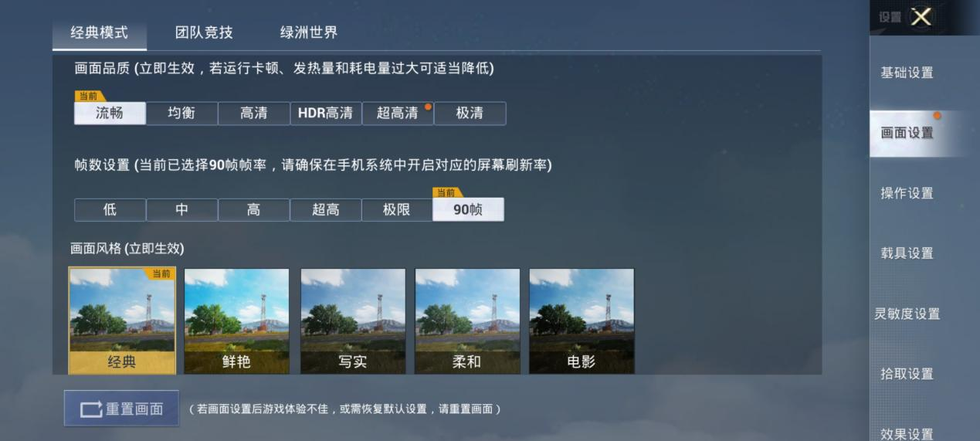This screenshot has height=441, width=980.
Task: Select 极清 quality option
Action: [x=470, y=113]
